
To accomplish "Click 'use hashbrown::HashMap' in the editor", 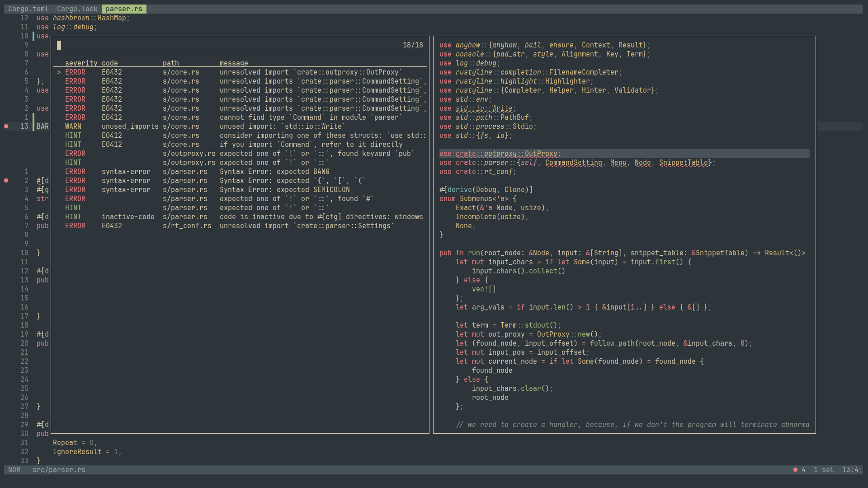I will click(x=83, y=18).
